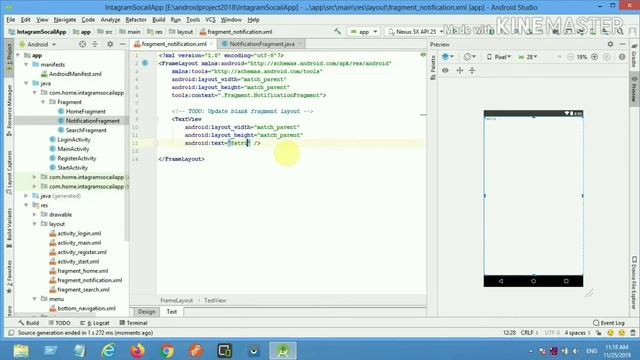This screenshot has width=640, height=360.
Task: Click the collapse all icon in Project panel
Action: point(95,44)
